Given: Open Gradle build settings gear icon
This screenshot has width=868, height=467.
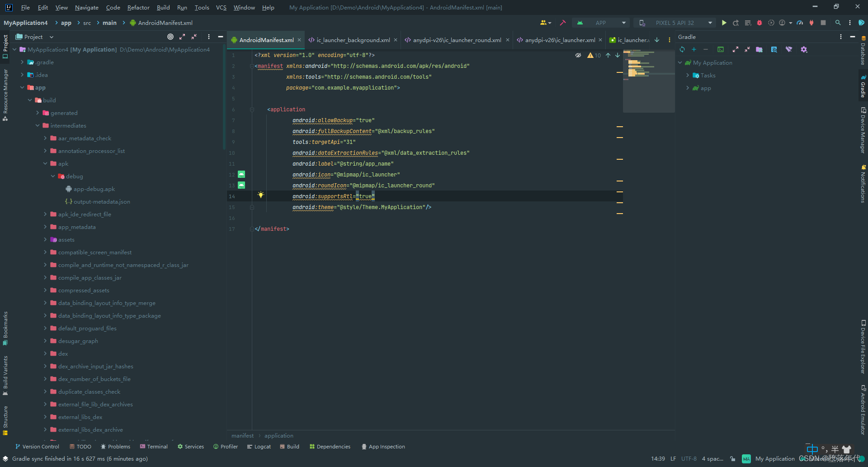Looking at the screenshot, I should 804,49.
